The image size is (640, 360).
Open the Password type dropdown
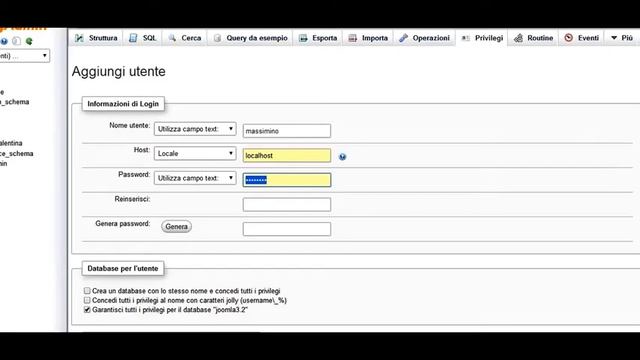point(195,178)
